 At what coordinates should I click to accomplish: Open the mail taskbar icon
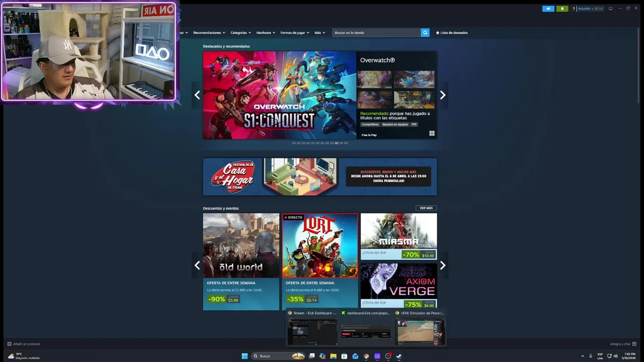coord(355,356)
